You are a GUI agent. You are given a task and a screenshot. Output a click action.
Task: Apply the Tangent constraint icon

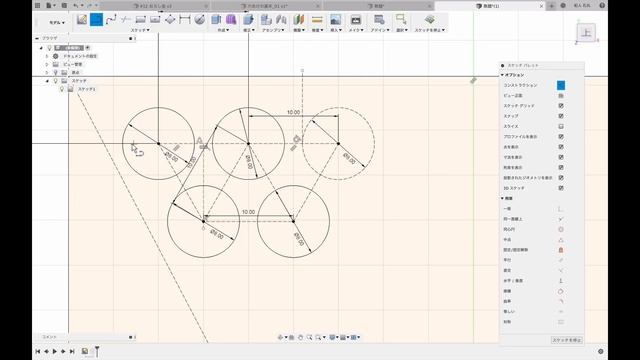[x=561, y=291]
